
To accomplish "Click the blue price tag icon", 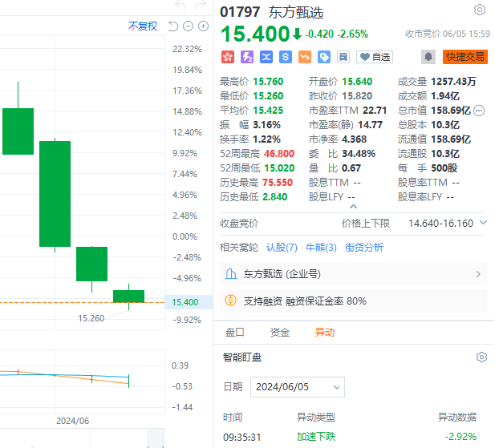I will coord(324,57).
